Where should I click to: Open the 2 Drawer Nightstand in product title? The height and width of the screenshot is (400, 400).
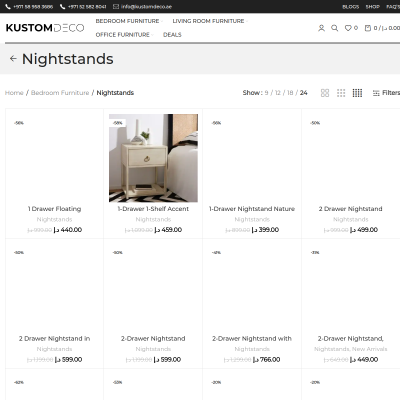pyautogui.click(x=54, y=339)
